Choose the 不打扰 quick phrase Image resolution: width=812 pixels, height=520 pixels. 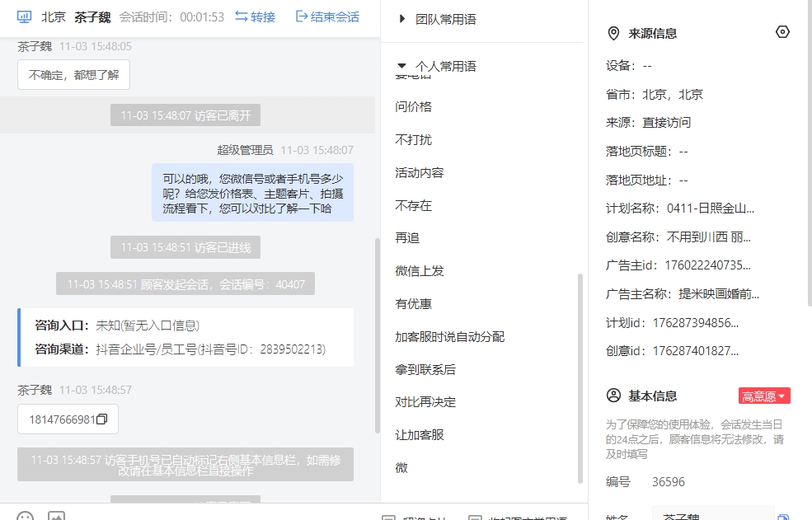coord(413,140)
